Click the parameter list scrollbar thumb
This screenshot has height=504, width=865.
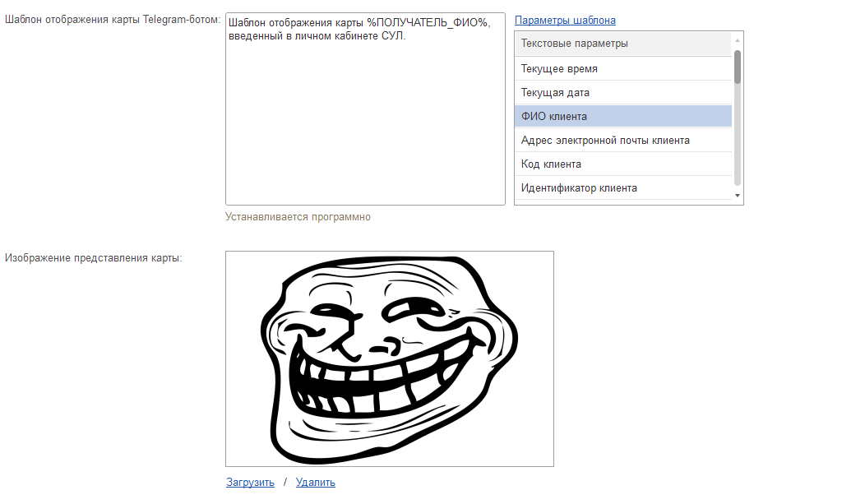coord(738,67)
